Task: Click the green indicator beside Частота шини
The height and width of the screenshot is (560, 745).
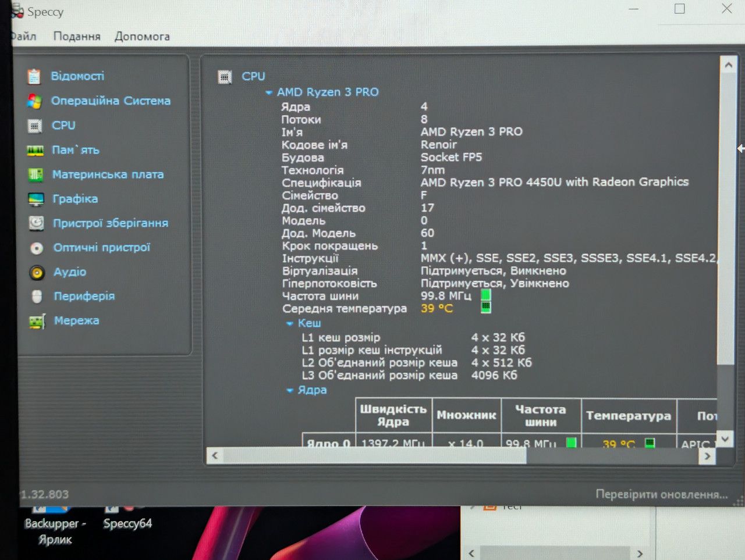Action: pyautogui.click(x=486, y=295)
